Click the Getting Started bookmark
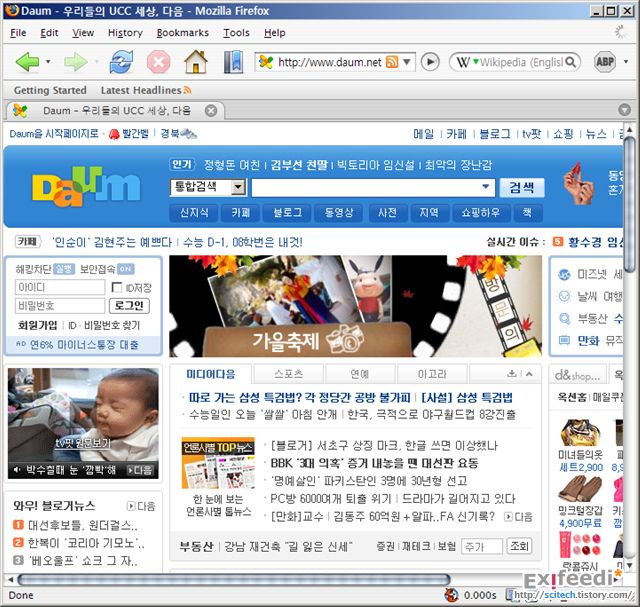Screen dimensions: 640x607 tap(50, 90)
